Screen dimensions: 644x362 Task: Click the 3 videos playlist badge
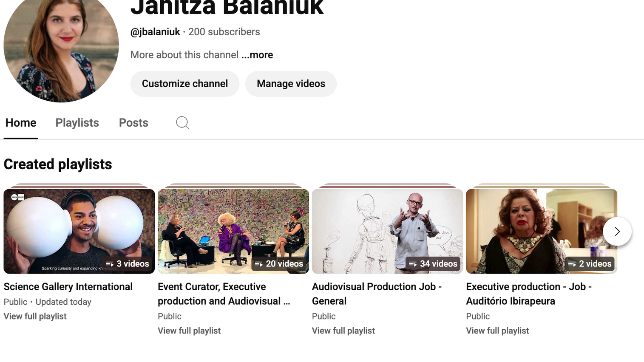point(128,264)
